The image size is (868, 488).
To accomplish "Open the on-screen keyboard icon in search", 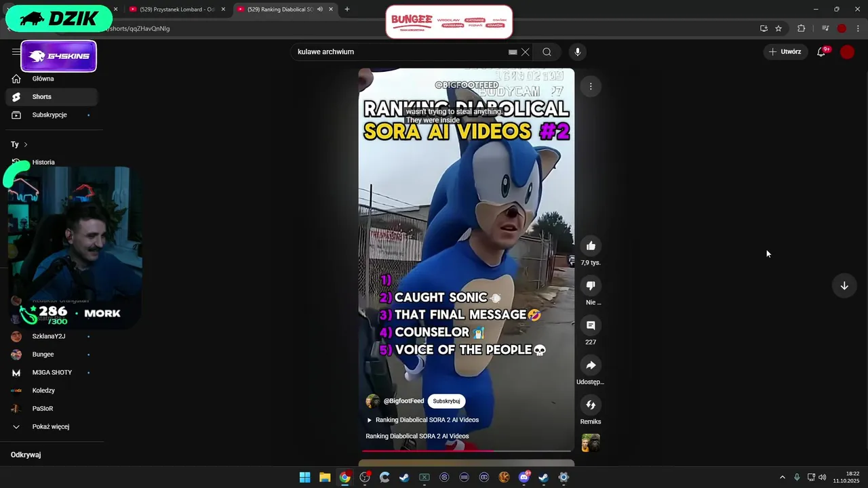I will (513, 52).
